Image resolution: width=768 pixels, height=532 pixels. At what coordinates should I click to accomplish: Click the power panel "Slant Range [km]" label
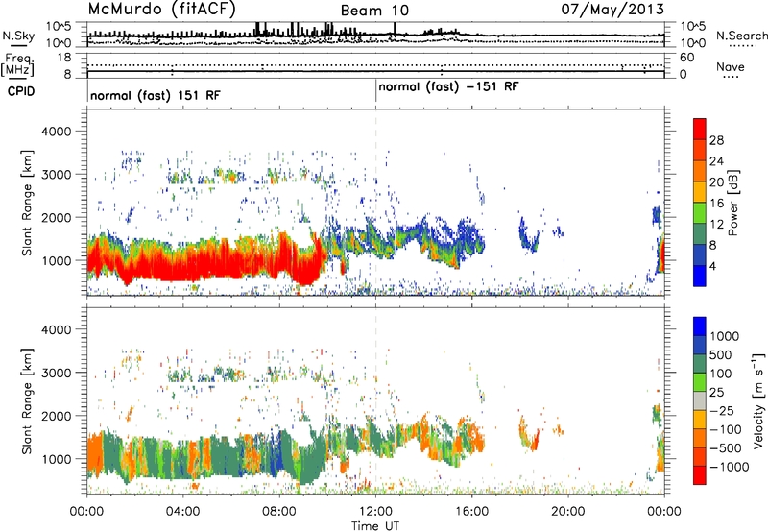(27, 203)
